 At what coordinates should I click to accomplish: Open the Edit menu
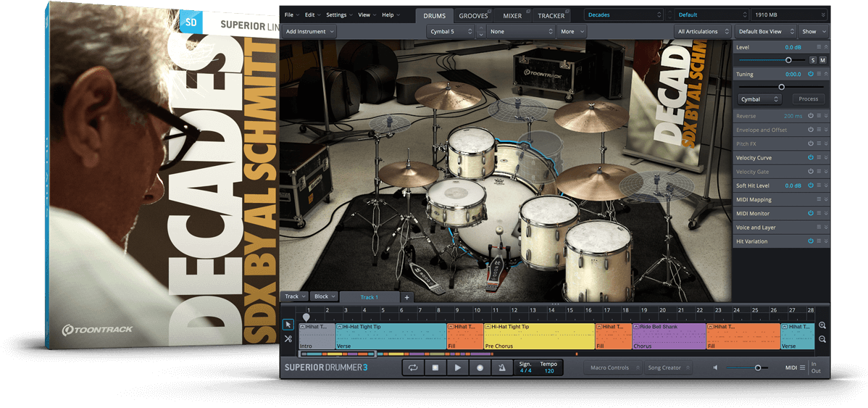click(x=312, y=15)
